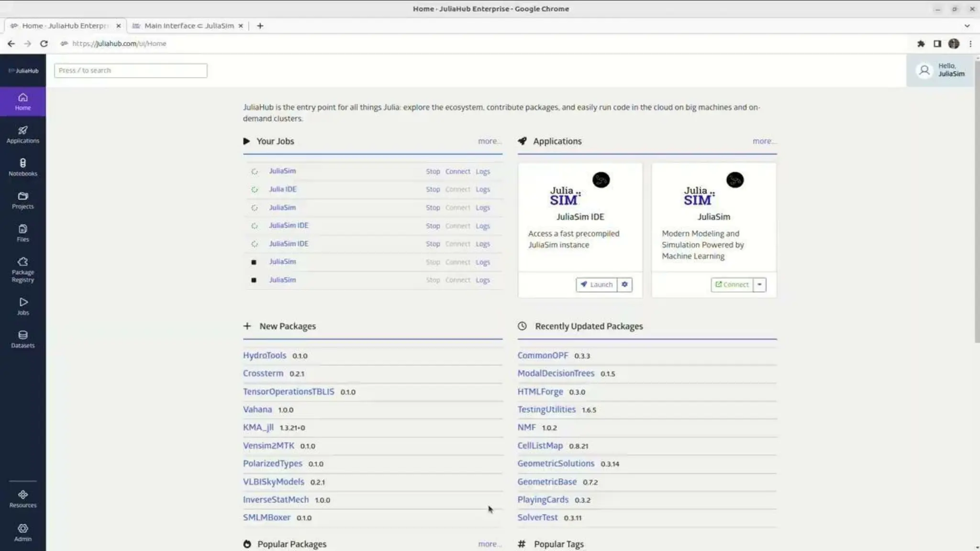Expand the dropdown arrow next to Connect

tap(759, 285)
